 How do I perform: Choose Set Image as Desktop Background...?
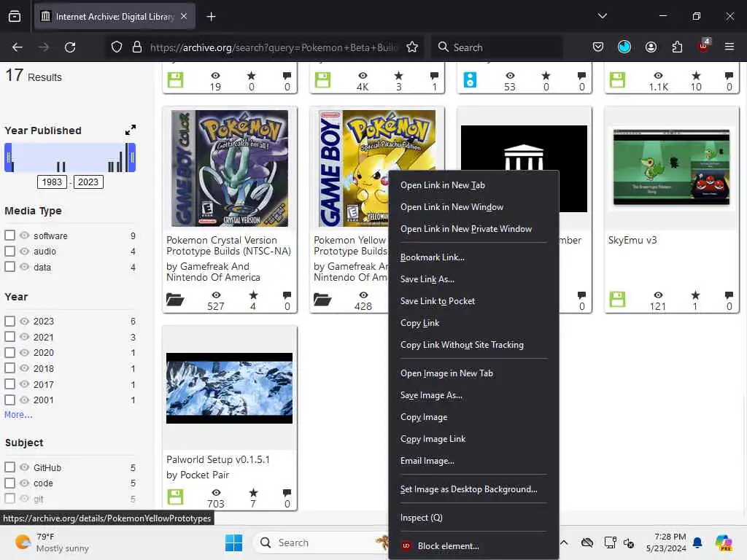click(473, 489)
